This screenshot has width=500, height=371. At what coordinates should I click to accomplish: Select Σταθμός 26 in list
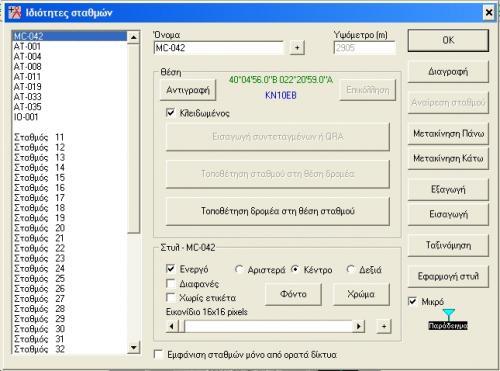[70, 289]
